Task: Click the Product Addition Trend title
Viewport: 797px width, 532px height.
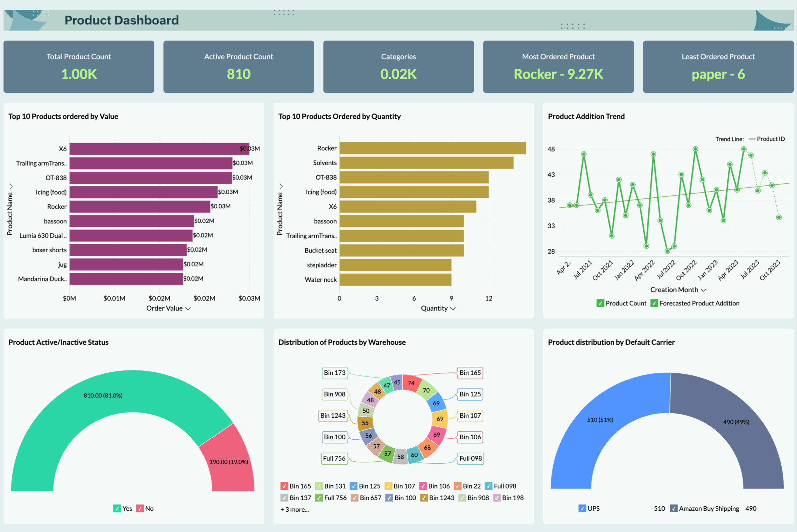Action: tap(586, 116)
